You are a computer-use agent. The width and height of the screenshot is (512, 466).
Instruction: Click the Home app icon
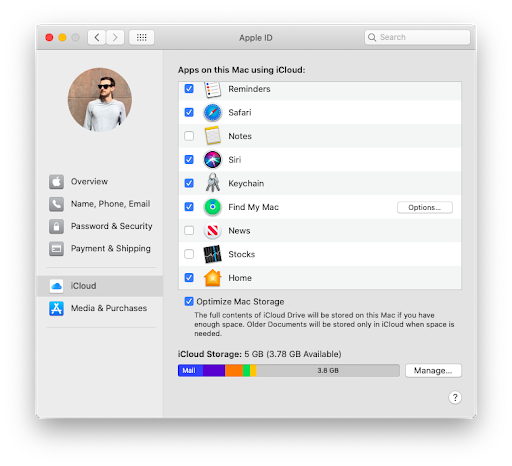(x=212, y=278)
